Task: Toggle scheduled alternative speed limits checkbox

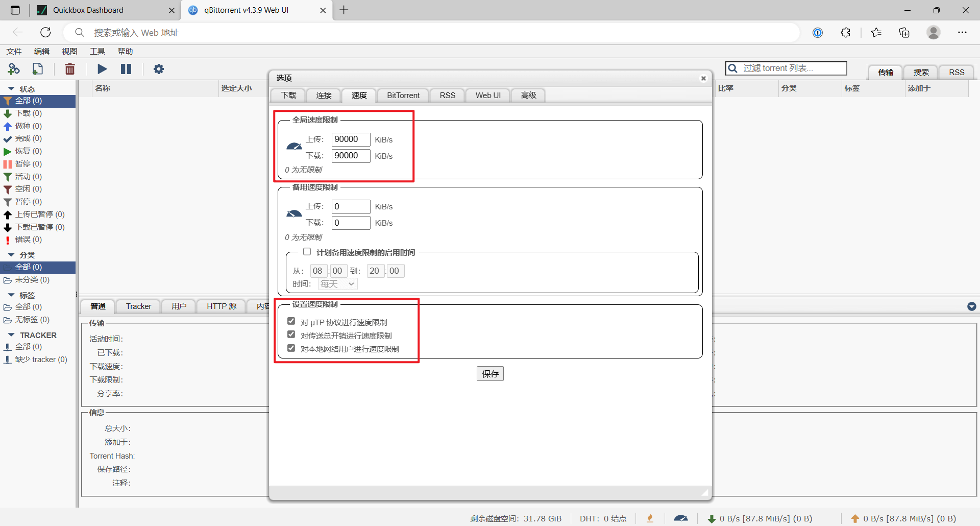Action: [307, 252]
